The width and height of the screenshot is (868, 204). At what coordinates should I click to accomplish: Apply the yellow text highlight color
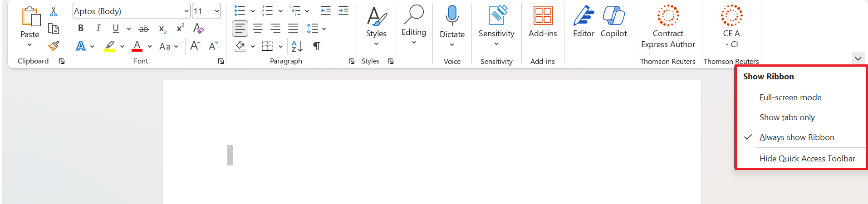click(109, 46)
